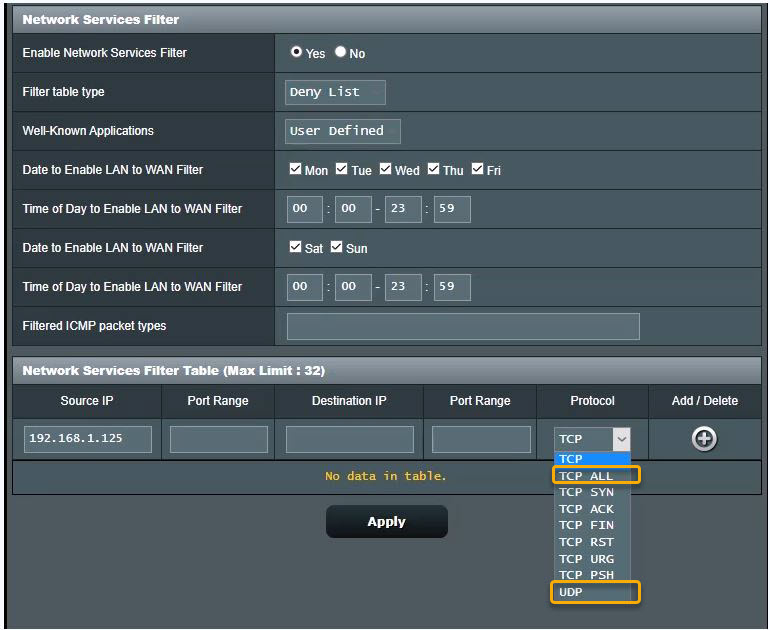This screenshot has width=770, height=630.
Task: Choose TCP ACK in protocol list
Action: (x=592, y=509)
